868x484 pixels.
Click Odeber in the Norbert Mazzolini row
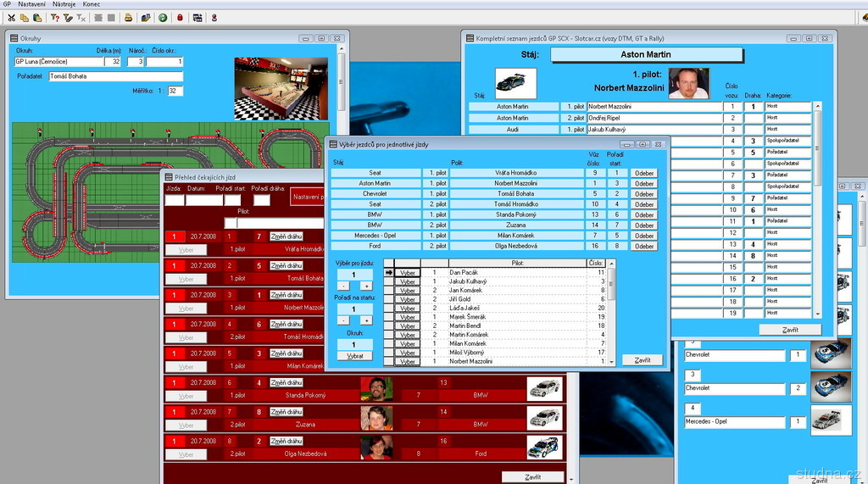point(644,184)
